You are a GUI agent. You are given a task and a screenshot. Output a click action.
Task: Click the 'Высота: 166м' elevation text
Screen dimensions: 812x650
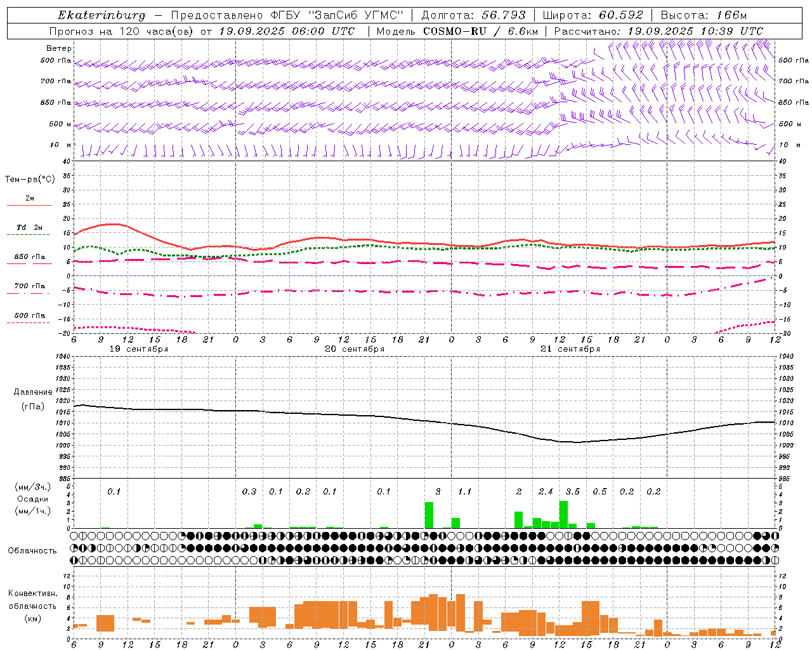(x=704, y=15)
